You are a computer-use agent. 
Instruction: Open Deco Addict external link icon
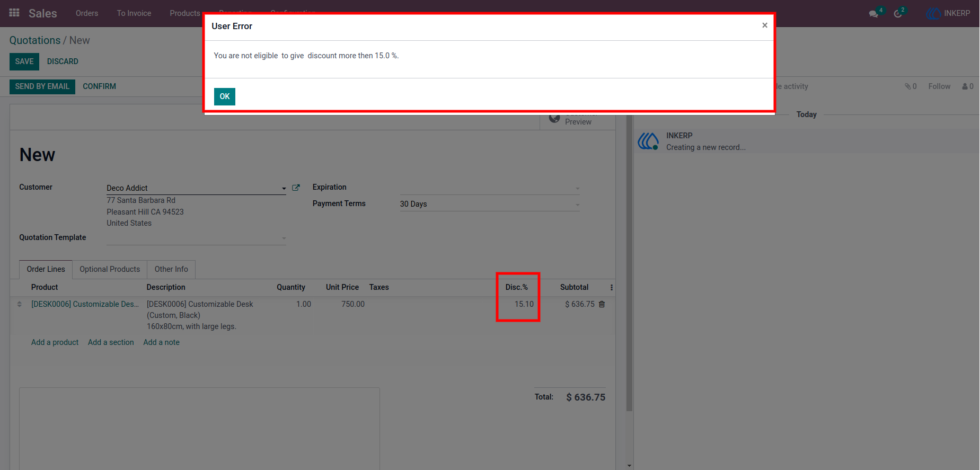pyautogui.click(x=296, y=188)
